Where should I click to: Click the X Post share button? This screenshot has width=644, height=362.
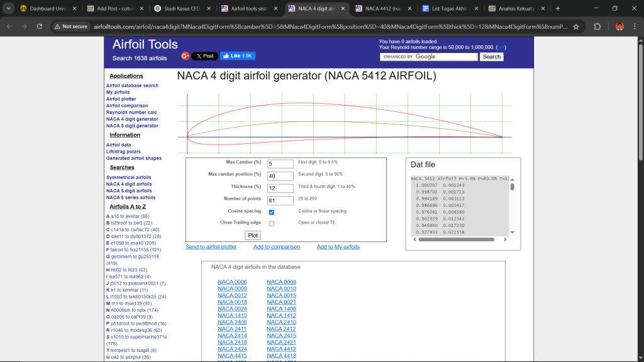[204, 56]
